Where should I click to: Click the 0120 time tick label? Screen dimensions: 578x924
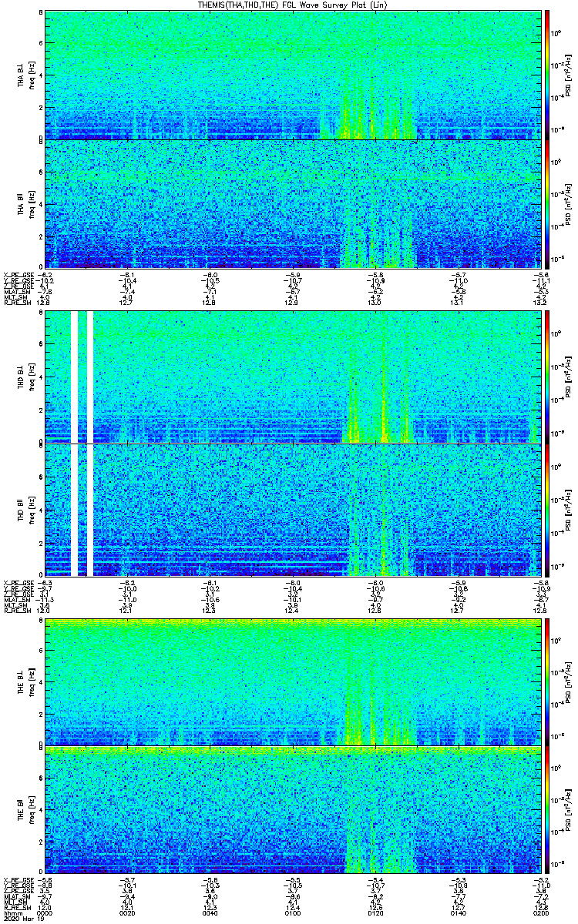click(375, 913)
